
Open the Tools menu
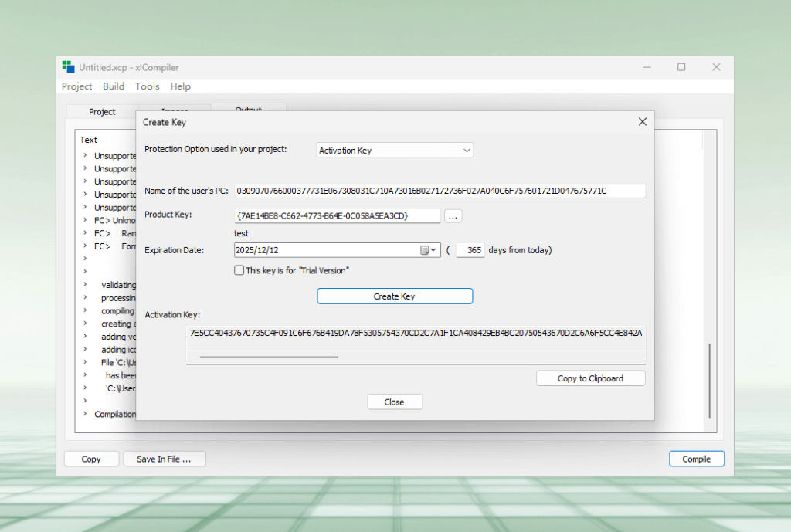tap(147, 86)
